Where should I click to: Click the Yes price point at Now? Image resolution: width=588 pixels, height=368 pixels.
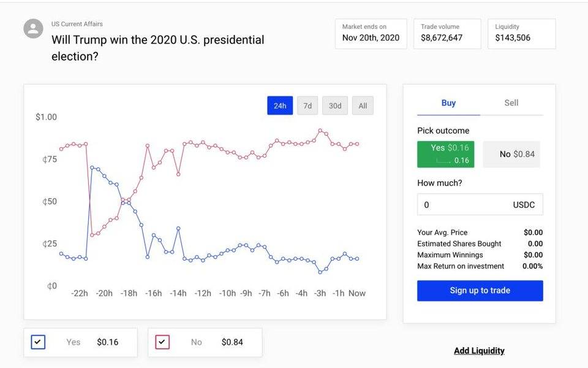click(x=357, y=259)
